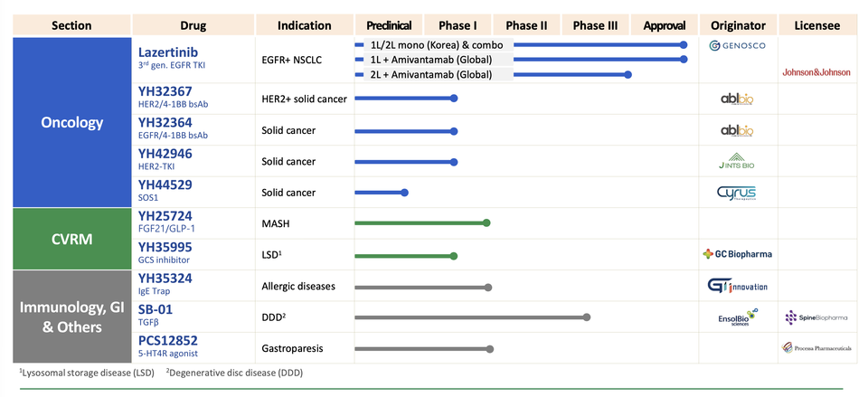Click the Jints Bio logo

[736, 162]
